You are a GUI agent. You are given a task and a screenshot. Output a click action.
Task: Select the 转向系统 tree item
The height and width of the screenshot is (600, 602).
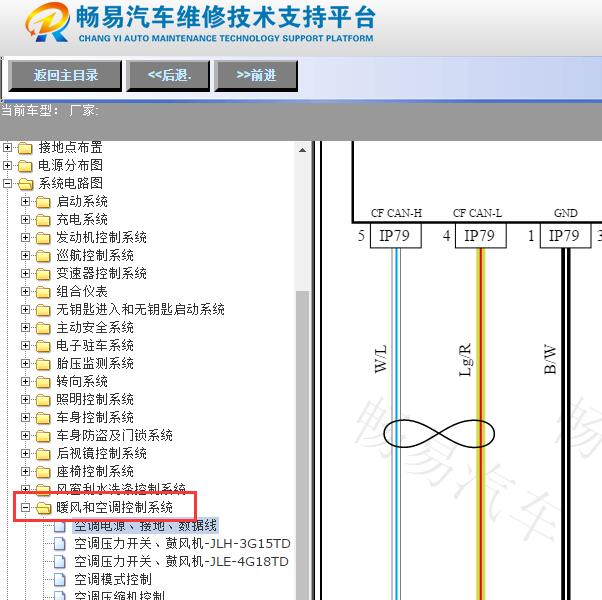point(82,381)
